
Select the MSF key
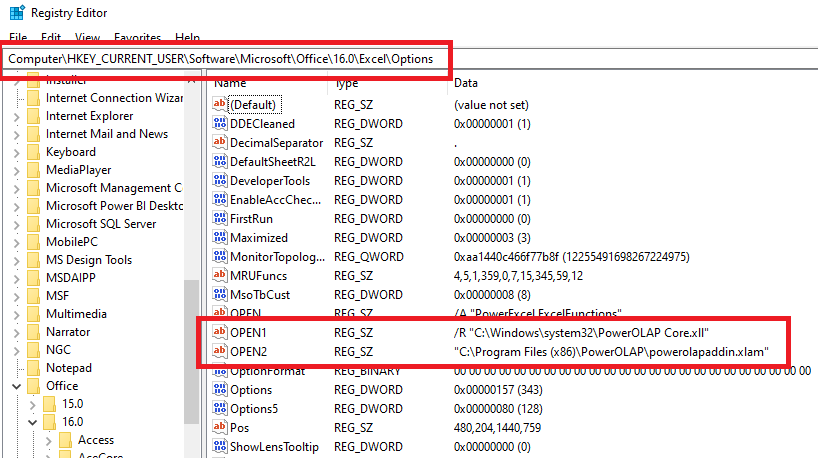click(57, 296)
